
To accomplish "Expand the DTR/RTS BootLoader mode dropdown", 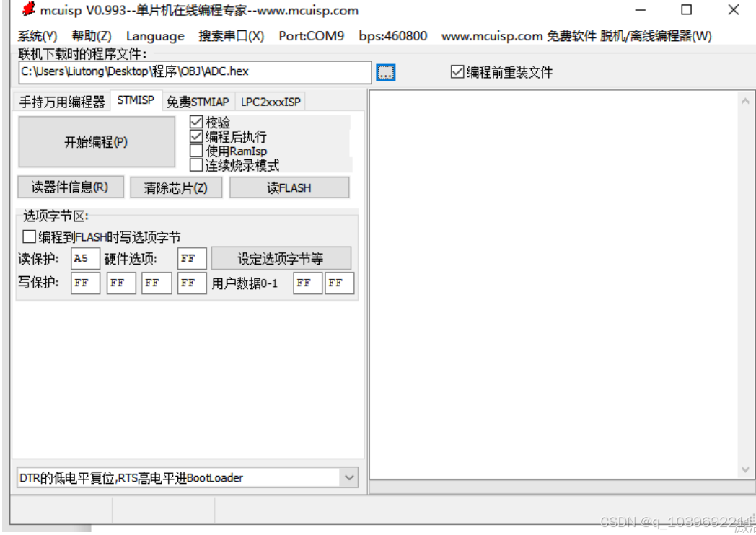I will [349, 477].
